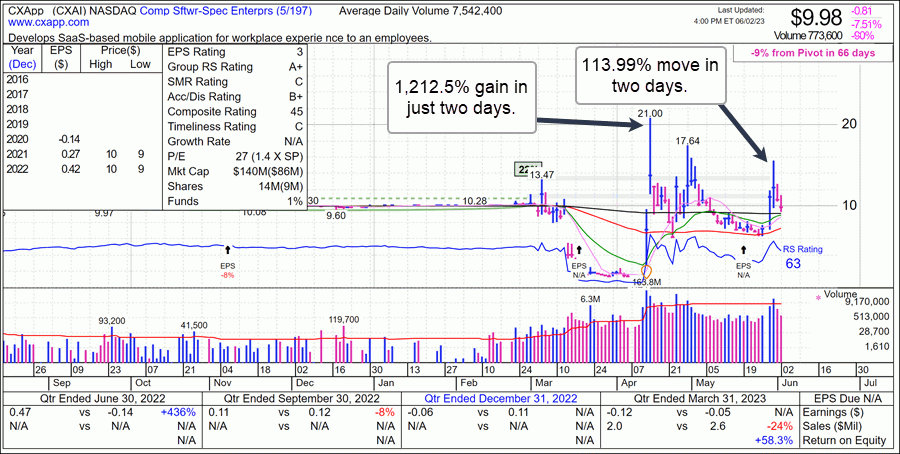Click the -24% sales change cell
The width and height of the screenshot is (900, 454).
point(781,426)
